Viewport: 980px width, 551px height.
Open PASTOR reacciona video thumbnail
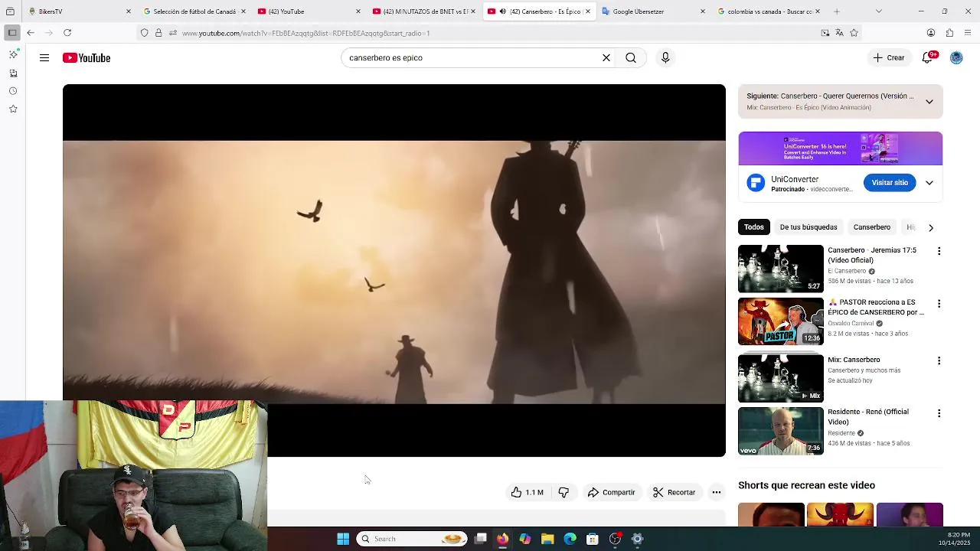[781, 321]
